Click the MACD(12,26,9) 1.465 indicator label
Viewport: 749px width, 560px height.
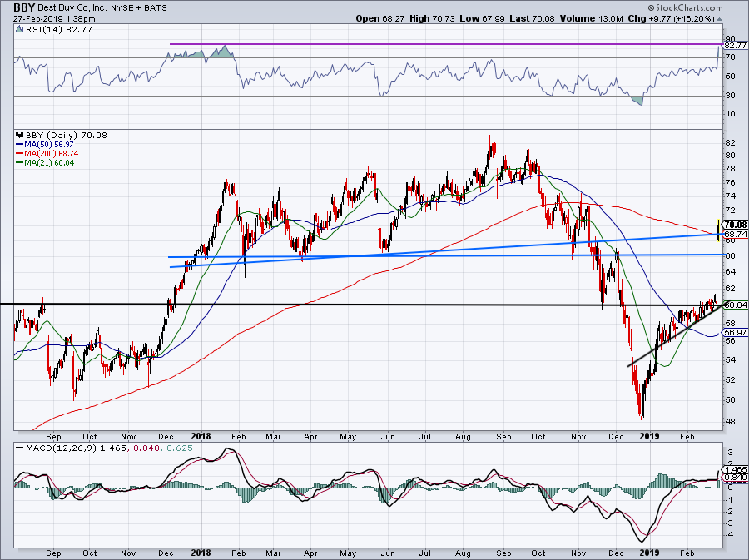tap(76, 448)
